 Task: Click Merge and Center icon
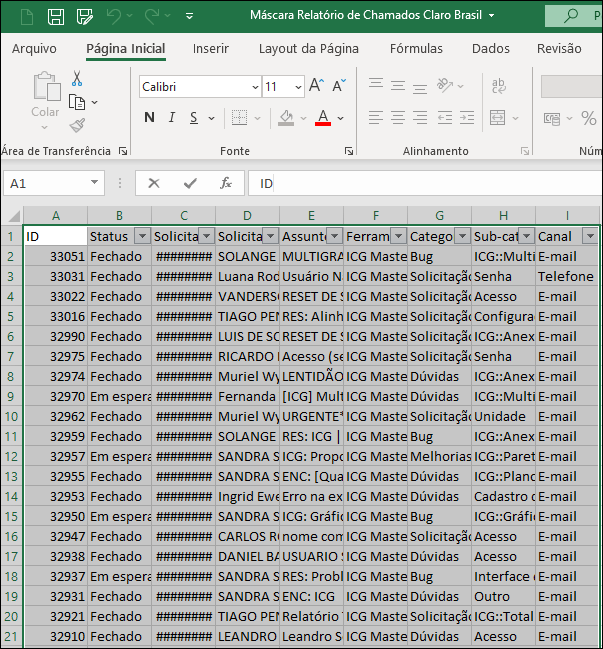click(497, 118)
